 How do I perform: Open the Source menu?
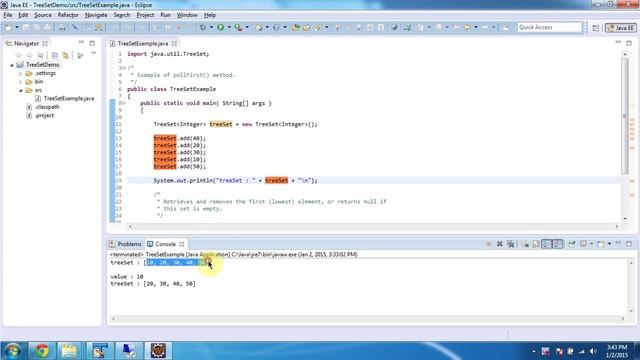tap(43, 15)
